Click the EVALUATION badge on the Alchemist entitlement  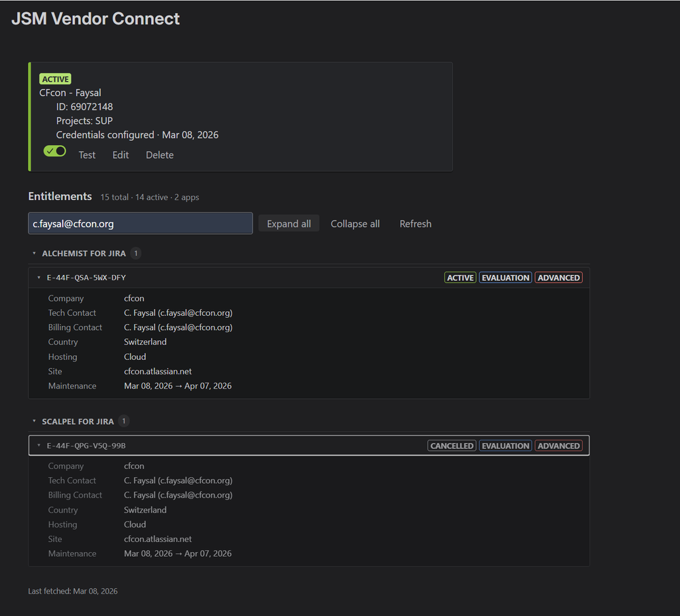[505, 277]
